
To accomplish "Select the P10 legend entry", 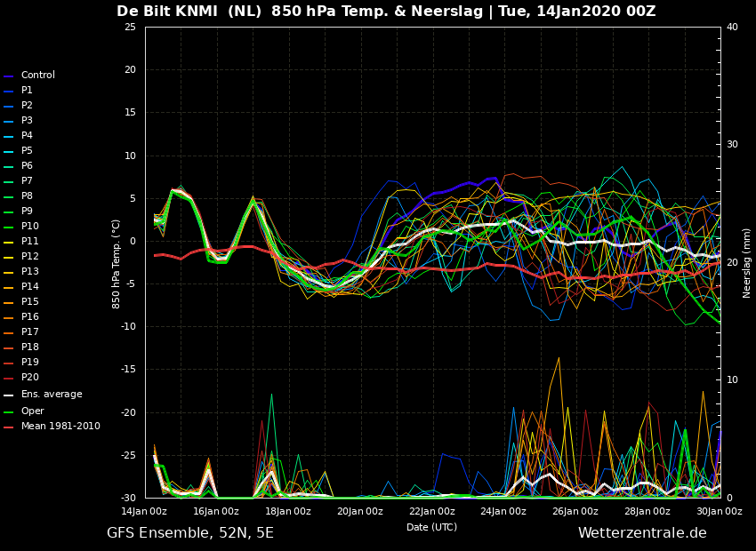I will coord(29,227).
